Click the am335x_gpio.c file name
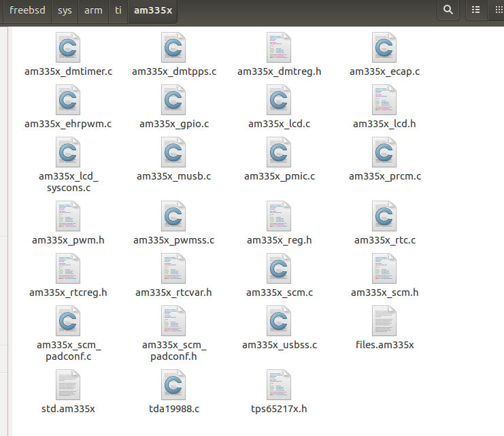 (x=174, y=124)
